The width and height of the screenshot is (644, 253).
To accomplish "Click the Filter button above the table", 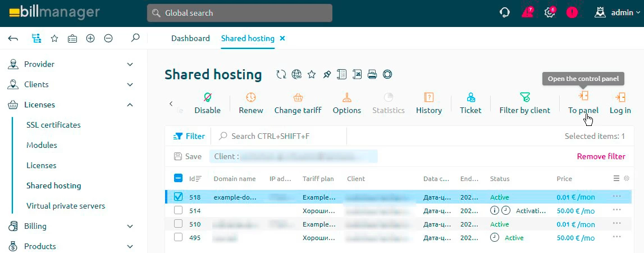I will click(189, 136).
